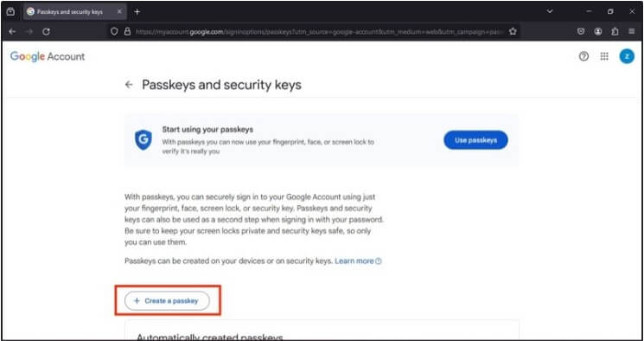Close the Passkeys and security keys tab
This screenshot has height=341, width=644.
coord(119,12)
